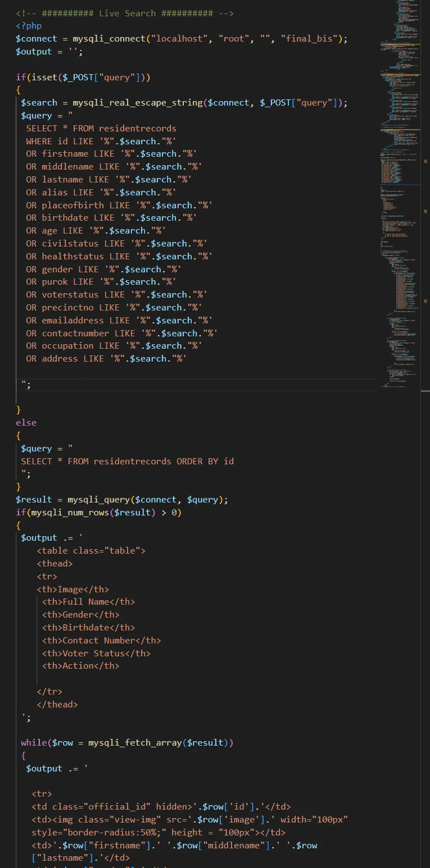Click the "OR lastname LIKE" line

click(109, 180)
